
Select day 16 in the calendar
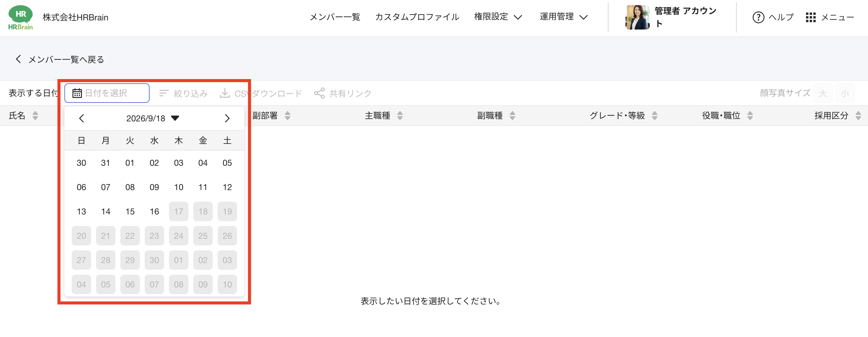pyautogui.click(x=154, y=211)
